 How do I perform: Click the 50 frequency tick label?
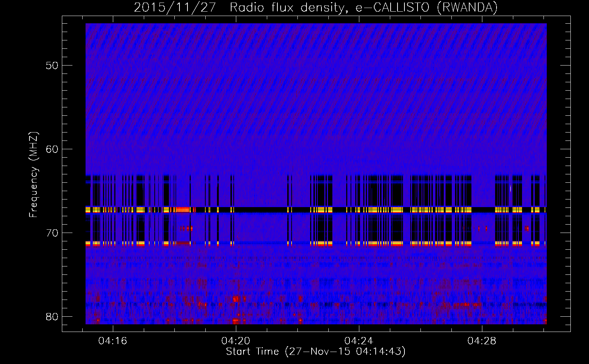coord(52,66)
